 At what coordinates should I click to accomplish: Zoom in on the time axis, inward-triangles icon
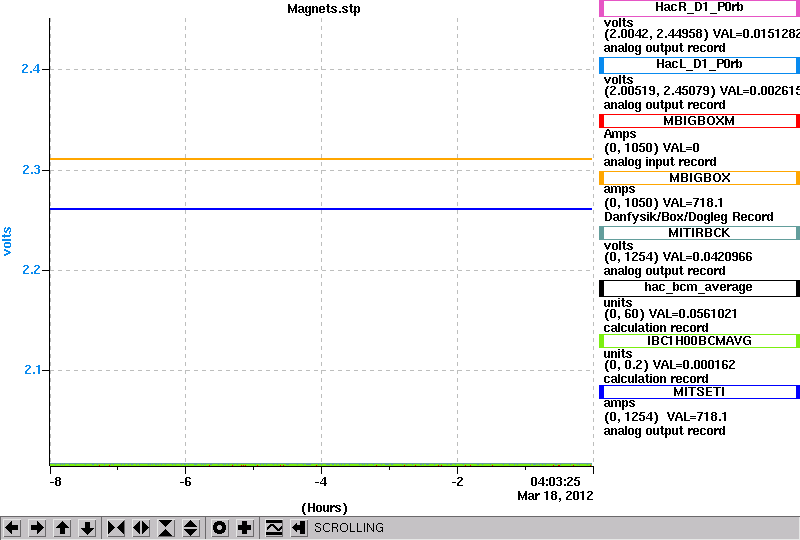(x=116, y=528)
